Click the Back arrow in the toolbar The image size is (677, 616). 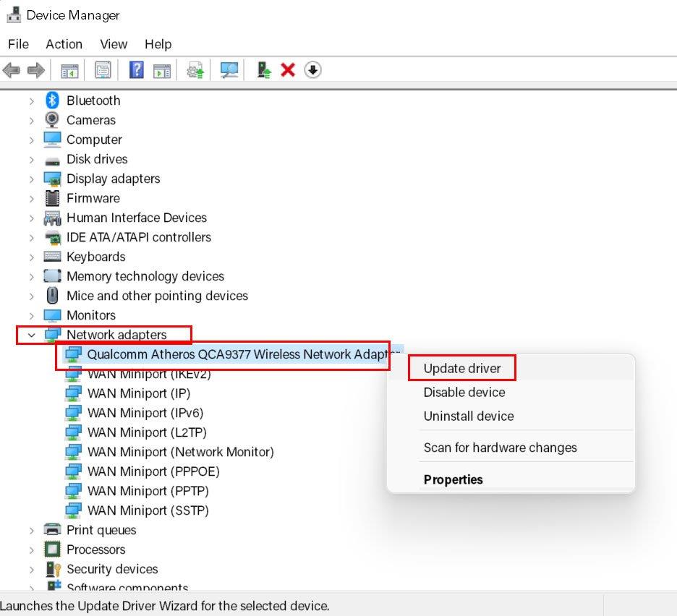coord(12,70)
